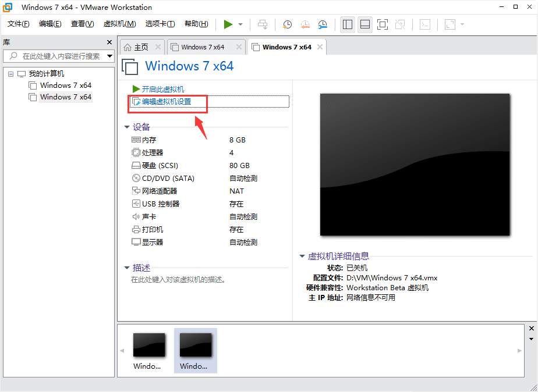The width and height of the screenshot is (538, 392).
Task: Click the library search input field
Action: (58, 56)
